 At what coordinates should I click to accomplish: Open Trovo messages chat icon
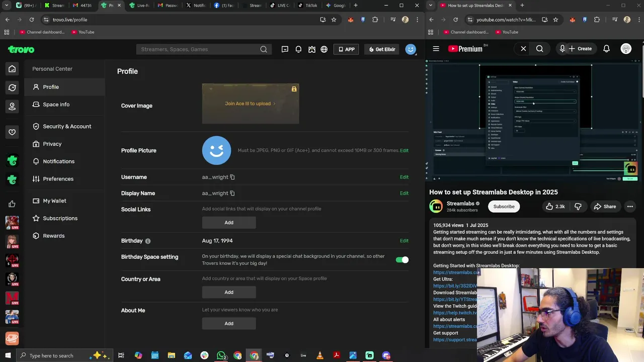(x=285, y=49)
